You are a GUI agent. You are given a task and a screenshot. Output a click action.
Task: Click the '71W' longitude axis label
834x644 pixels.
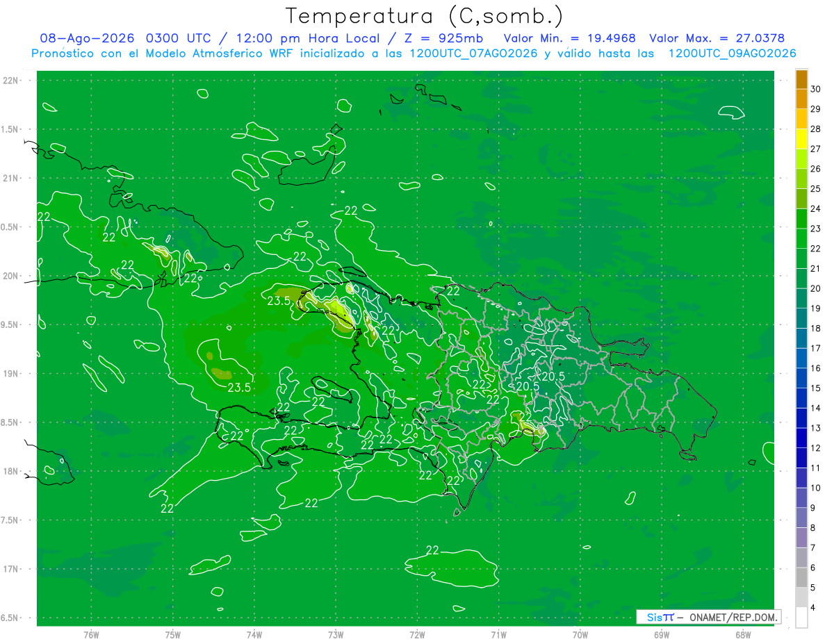tap(499, 635)
